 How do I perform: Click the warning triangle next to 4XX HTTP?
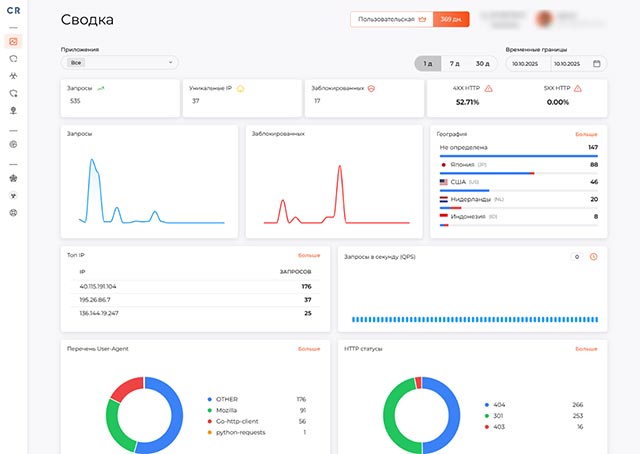[488, 88]
